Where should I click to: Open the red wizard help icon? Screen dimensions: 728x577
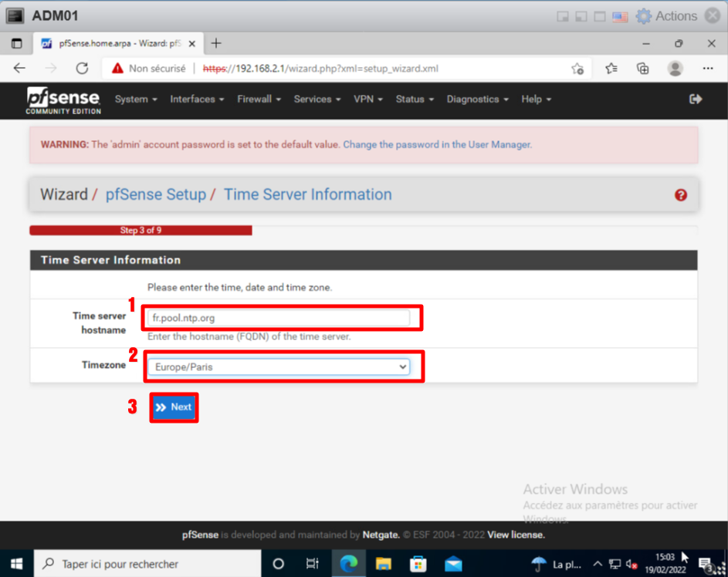click(x=680, y=195)
